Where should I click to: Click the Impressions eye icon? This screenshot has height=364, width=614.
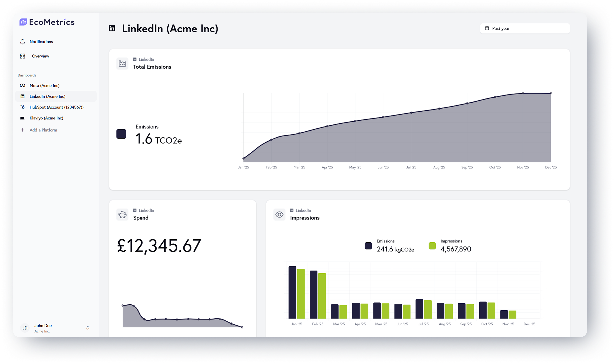pos(279,215)
